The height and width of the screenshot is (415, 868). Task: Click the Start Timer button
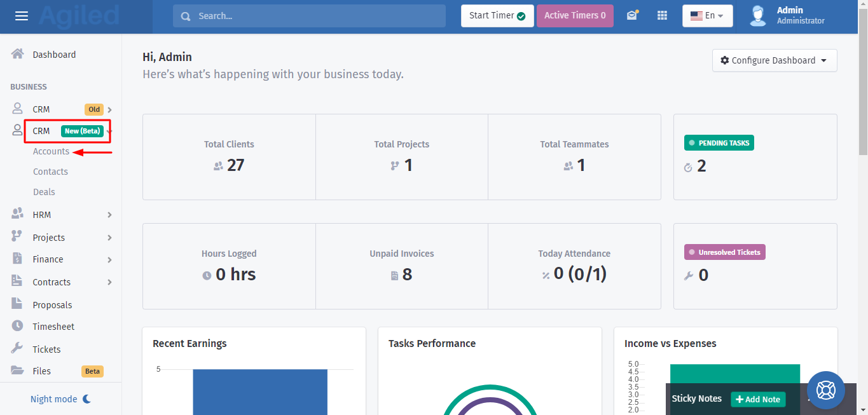(x=497, y=16)
